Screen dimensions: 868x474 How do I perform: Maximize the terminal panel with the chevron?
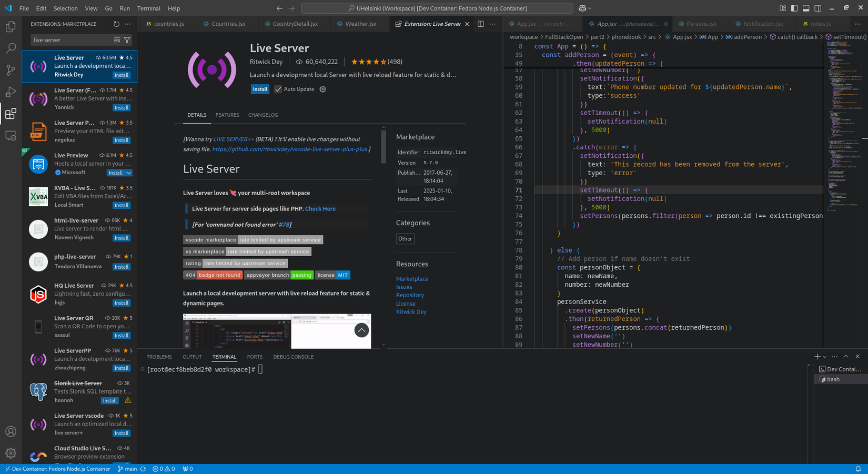(x=845, y=356)
